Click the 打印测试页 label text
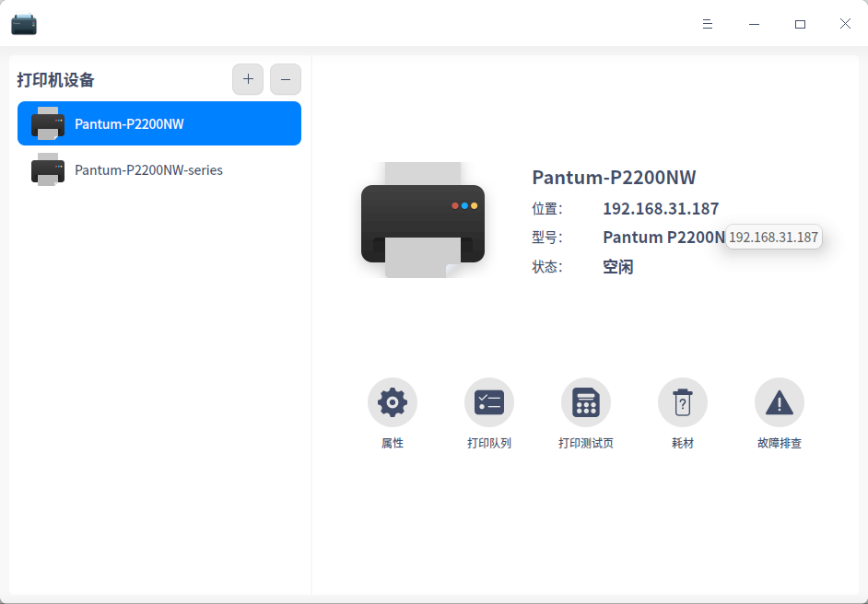868x604 pixels. 586,443
